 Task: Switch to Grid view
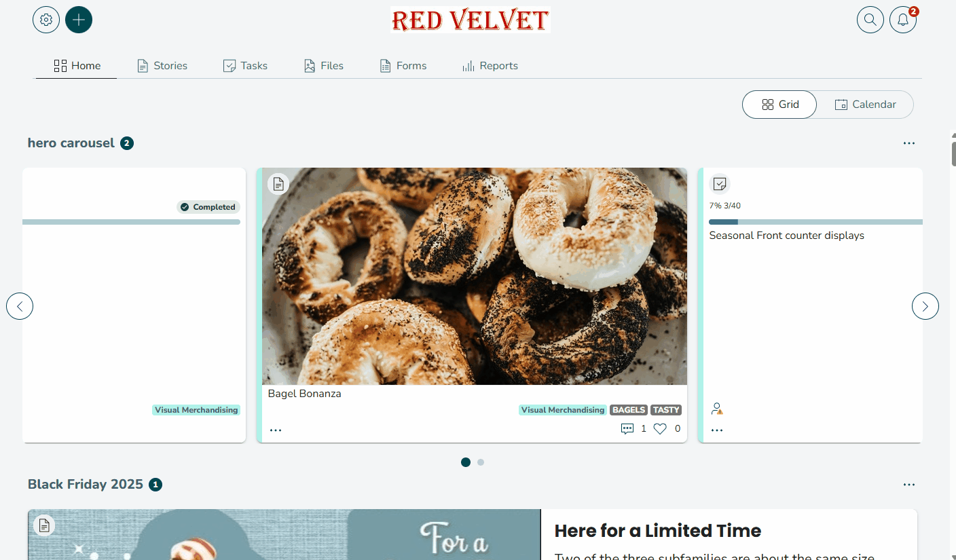[x=779, y=105]
